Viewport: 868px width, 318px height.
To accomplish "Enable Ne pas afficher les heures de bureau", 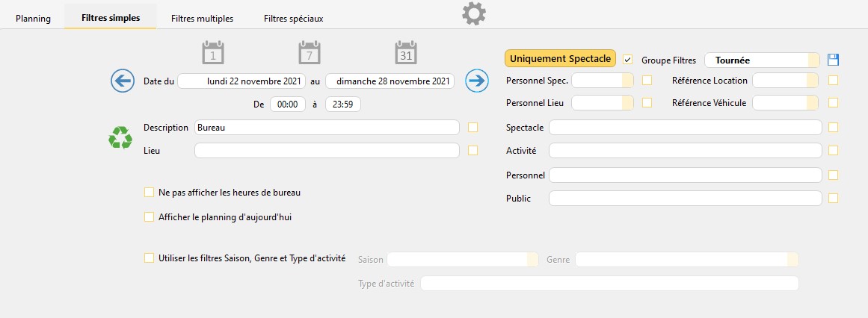I will click(149, 193).
